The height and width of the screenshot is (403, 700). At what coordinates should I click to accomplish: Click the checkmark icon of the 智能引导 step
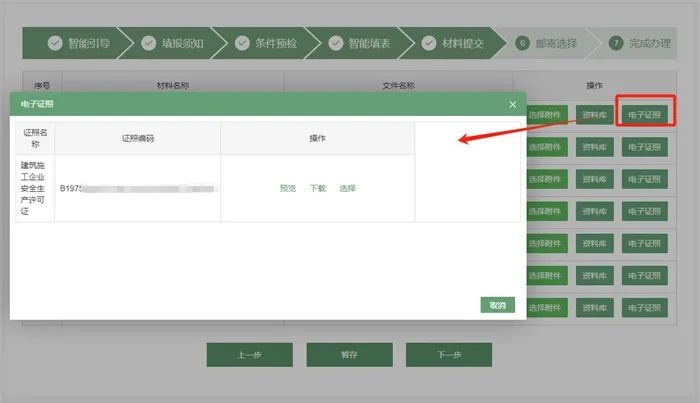pos(56,43)
